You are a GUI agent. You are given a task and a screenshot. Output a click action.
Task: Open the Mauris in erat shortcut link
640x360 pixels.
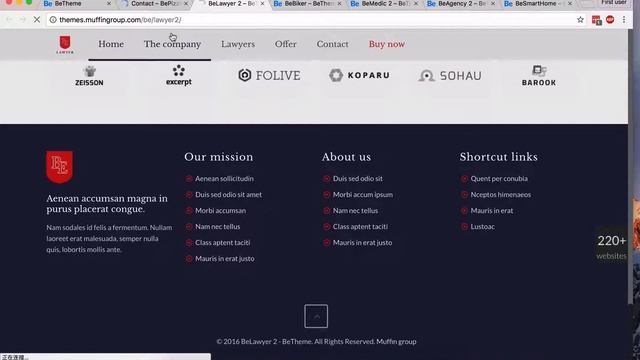pos(492,211)
